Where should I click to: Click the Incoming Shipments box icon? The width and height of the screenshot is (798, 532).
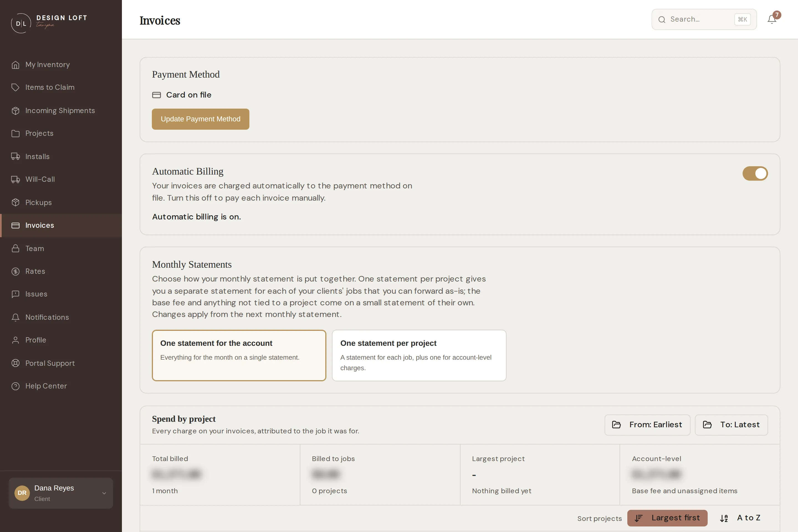pos(15,111)
